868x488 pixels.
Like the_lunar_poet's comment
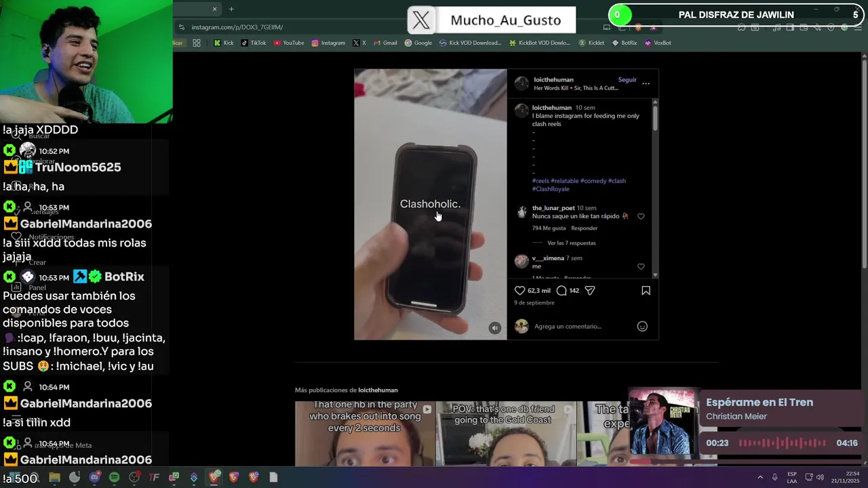(641, 216)
